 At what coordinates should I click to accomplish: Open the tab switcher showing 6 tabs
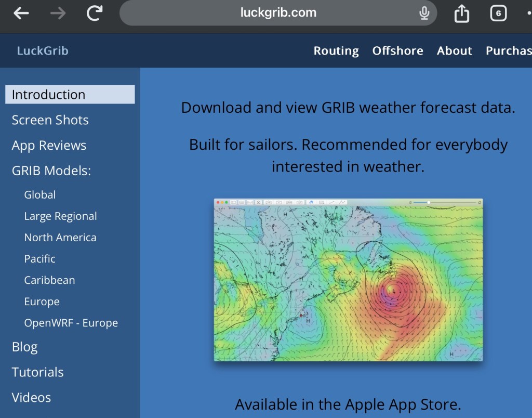coord(498,13)
